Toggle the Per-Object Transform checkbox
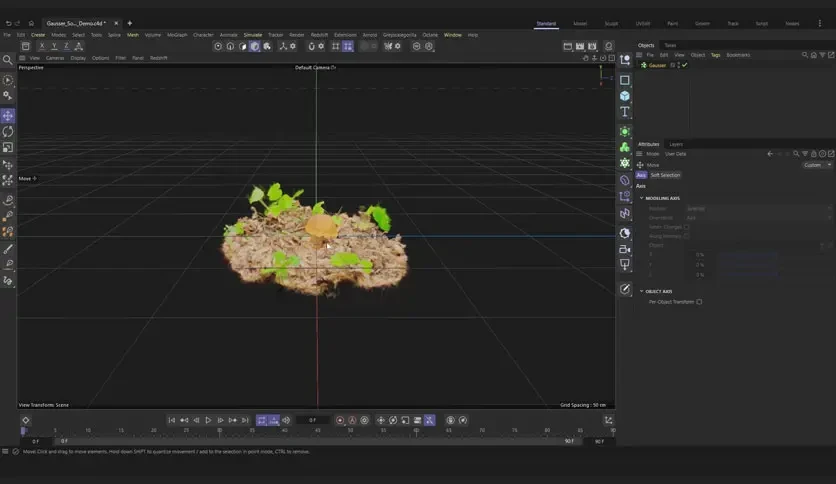The image size is (836, 484). 699,302
